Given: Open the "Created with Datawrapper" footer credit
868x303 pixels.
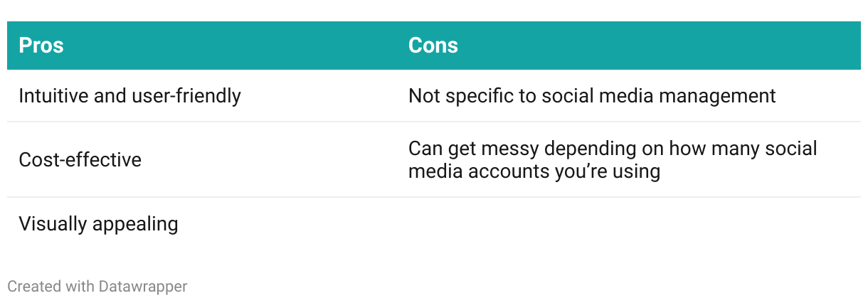Looking at the screenshot, I should 97,287.
